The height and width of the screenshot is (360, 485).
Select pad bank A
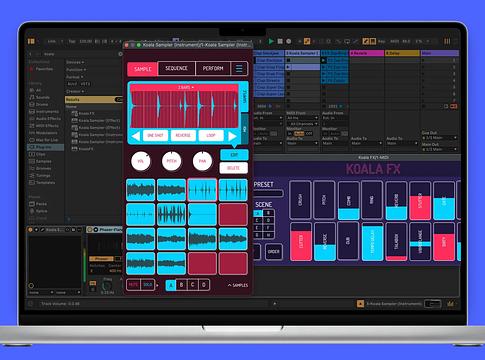(171, 285)
